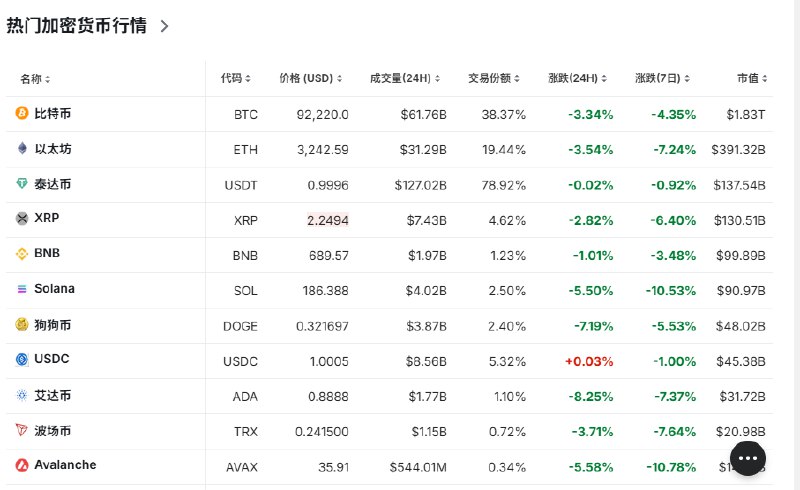Open 热门加密货币行情 via the chevron arrow
The height and width of the screenshot is (490, 800).
pyautogui.click(x=164, y=26)
